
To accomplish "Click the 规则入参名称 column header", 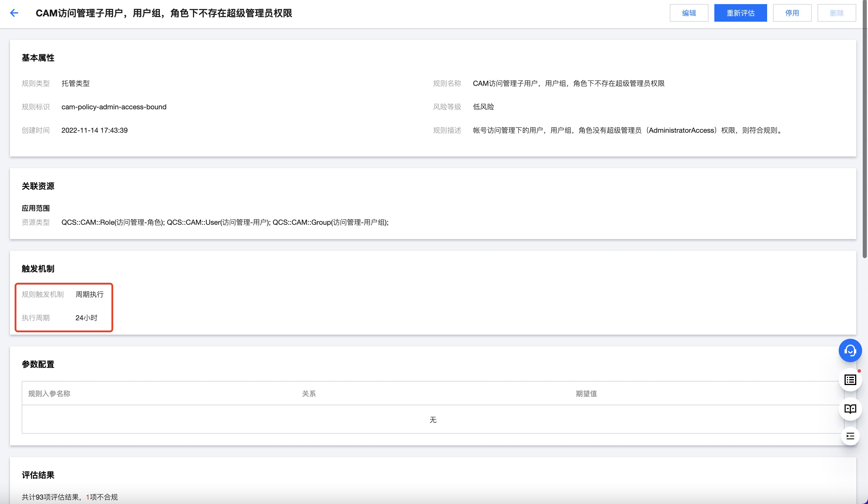I will click(49, 394).
